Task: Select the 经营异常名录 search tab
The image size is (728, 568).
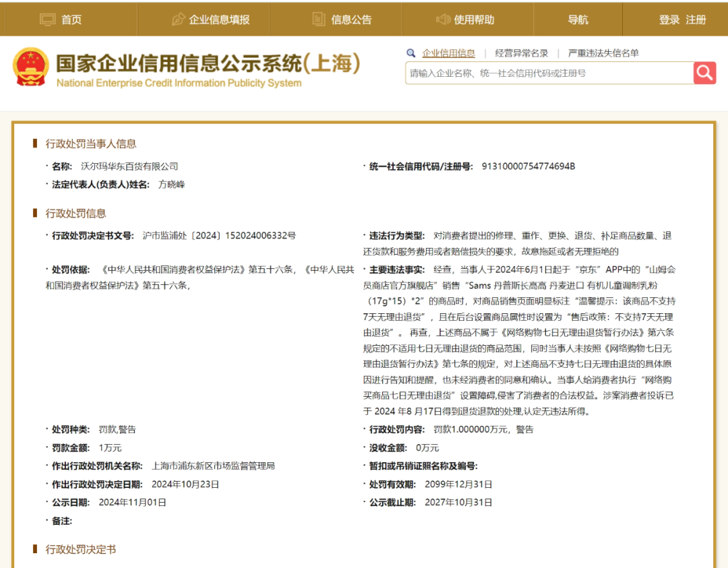Action: coord(521,53)
